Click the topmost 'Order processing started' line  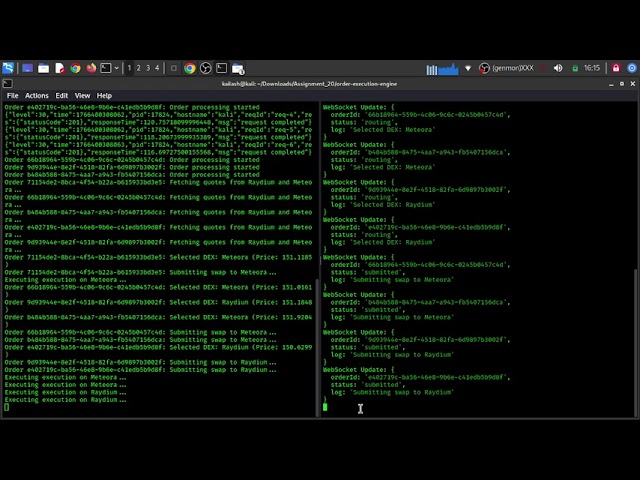(132, 107)
